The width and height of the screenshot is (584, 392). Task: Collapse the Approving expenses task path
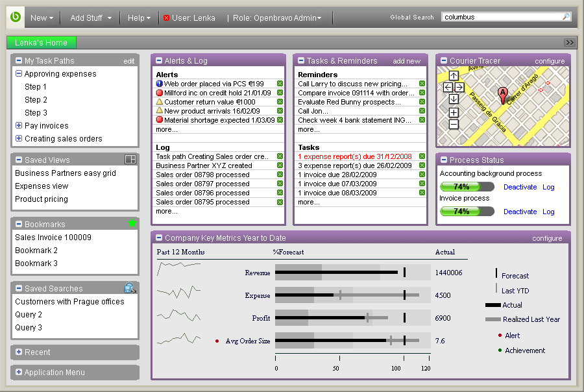[19, 74]
